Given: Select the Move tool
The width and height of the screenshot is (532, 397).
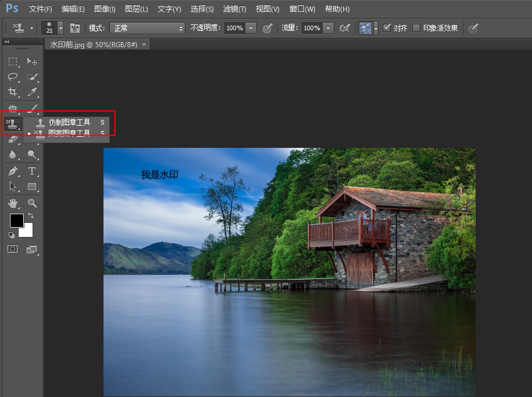Looking at the screenshot, I should pyautogui.click(x=32, y=62).
